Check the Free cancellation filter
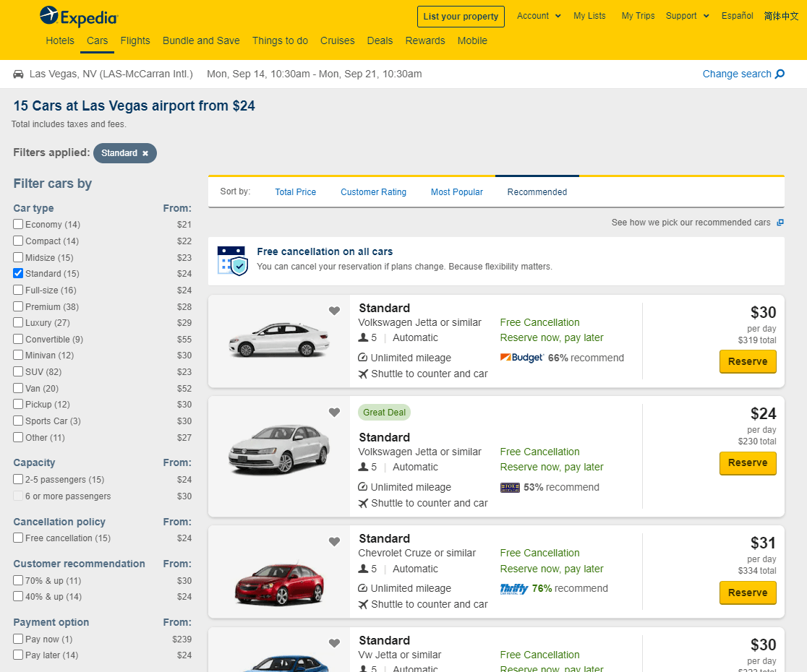Screen dimensions: 807x672 click(x=18, y=538)
